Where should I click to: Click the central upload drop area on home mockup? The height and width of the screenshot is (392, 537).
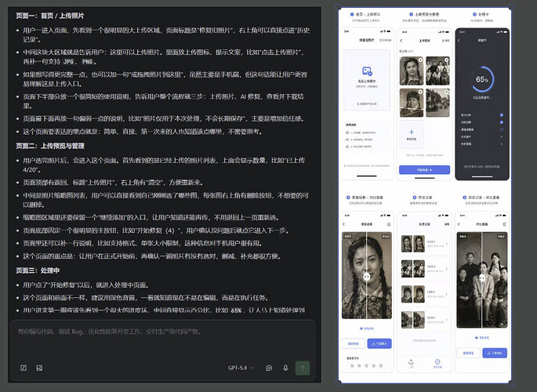coord(367,80)
